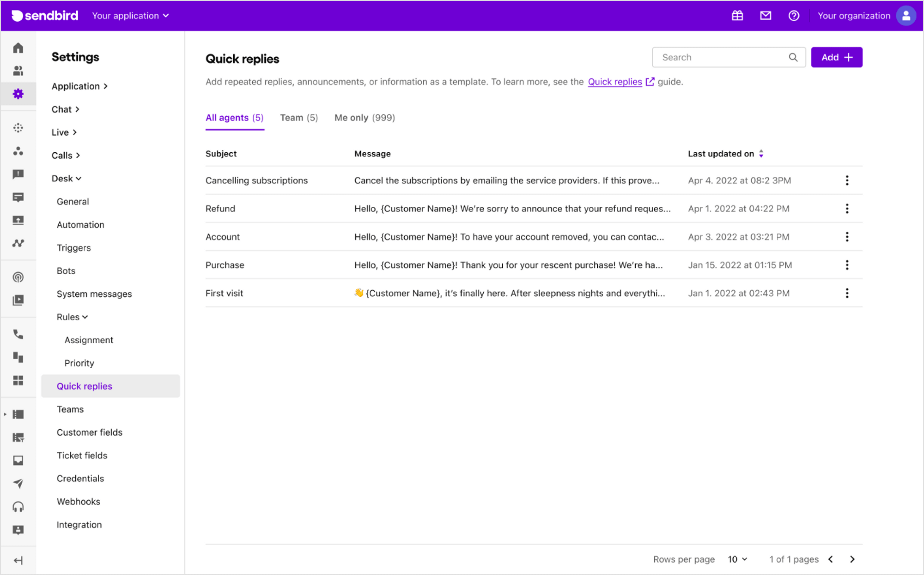The image size is (924, 575).
Task: Select the Calls phone icon in sidebar
Action: point(18,335)
